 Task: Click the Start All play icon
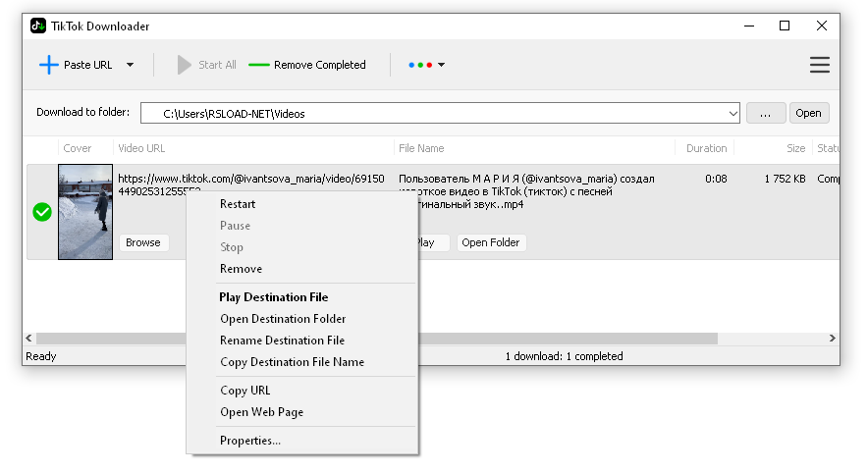185,65
